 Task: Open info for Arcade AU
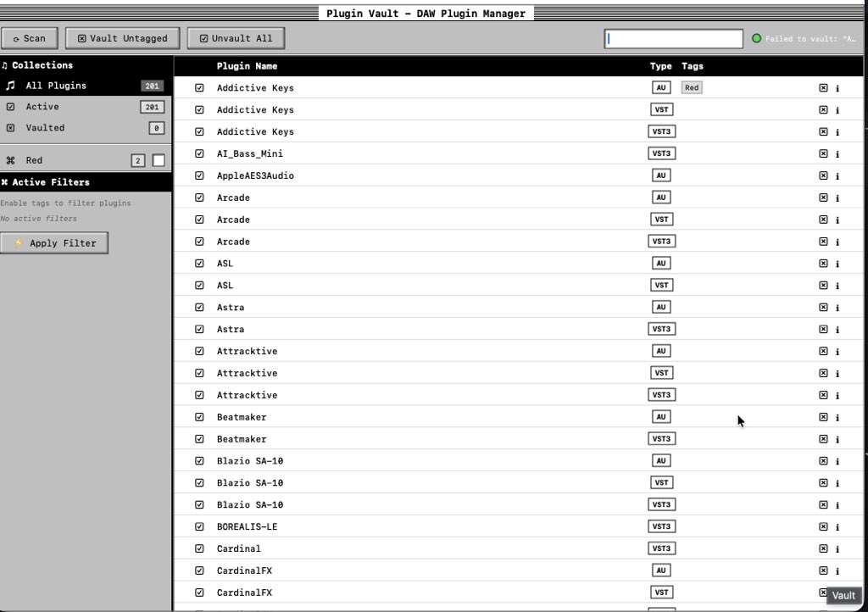(837, 198)
